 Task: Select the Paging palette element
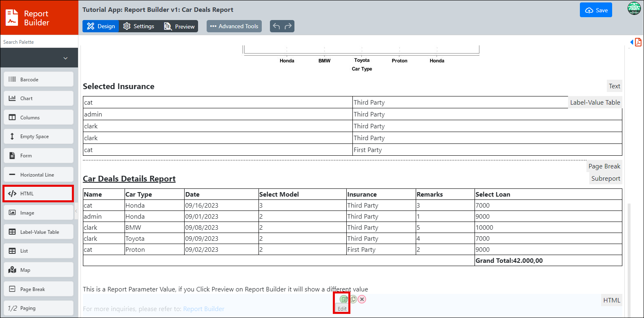click(x=39, y=308)
